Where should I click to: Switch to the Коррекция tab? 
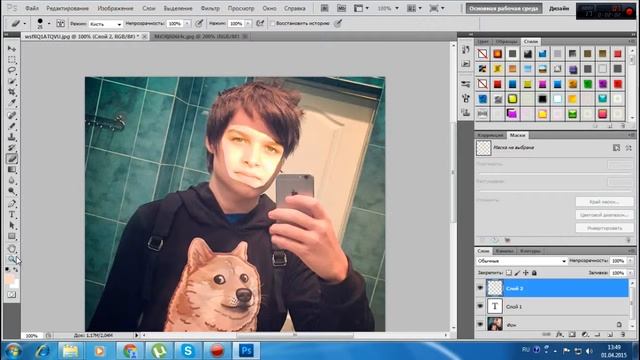point(491,135)
